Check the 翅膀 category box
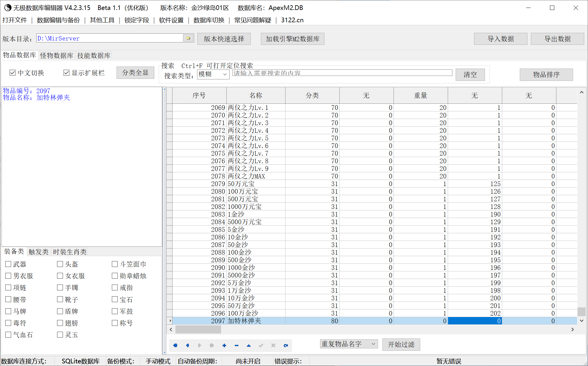The image size is (588, 366). (60, 323)
